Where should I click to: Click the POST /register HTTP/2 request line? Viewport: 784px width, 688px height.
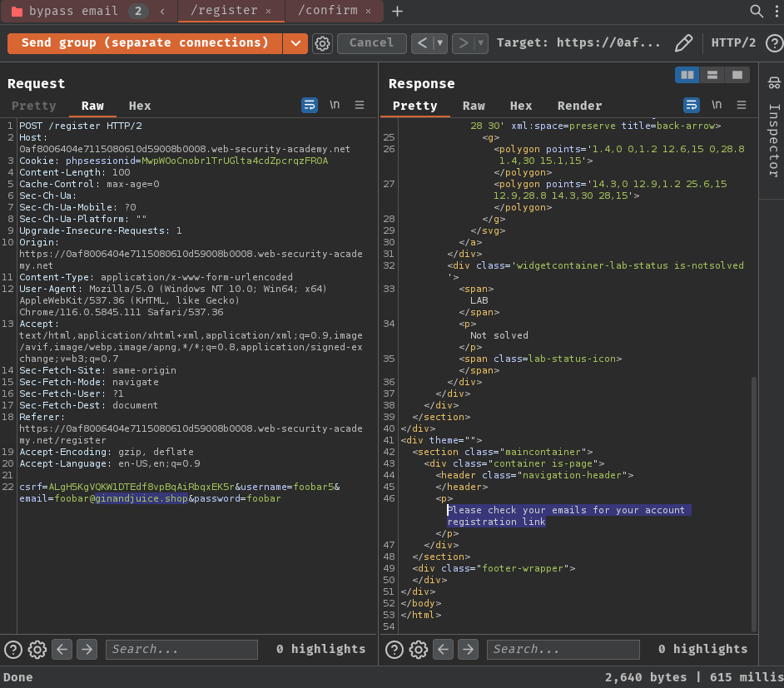pyautogui.click(x=81, y=126)
